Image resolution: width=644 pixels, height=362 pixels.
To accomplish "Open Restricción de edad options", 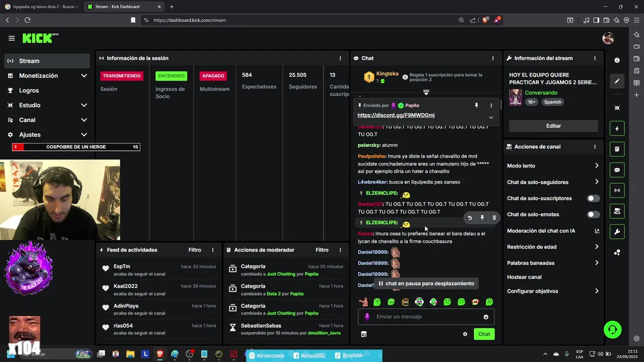I will 553,247.
